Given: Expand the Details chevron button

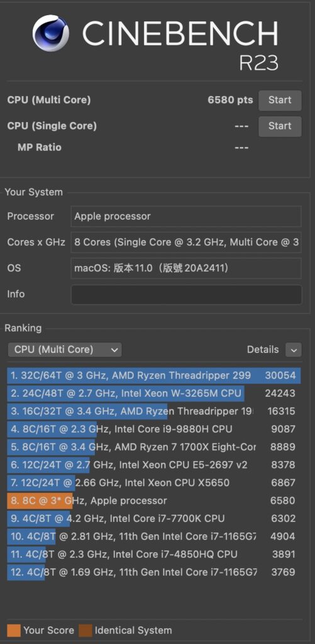Looking at the screenshot, I should coord(294,350).
